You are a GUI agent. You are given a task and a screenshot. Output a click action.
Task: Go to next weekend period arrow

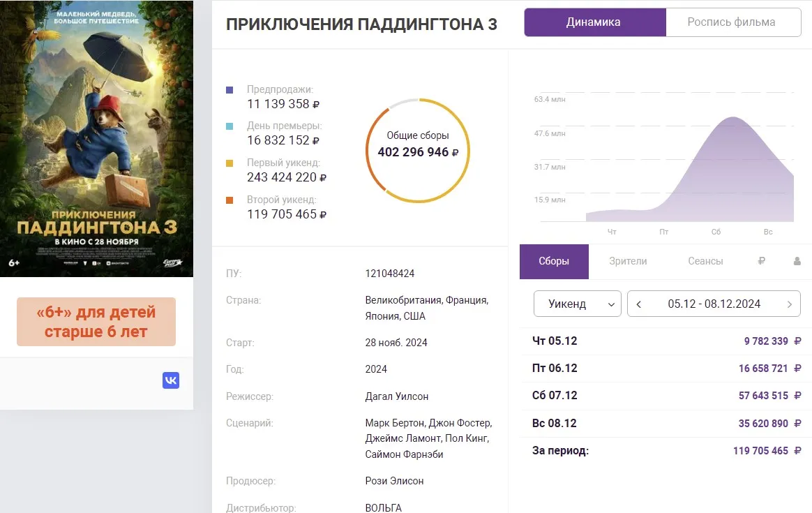pyautogui.click(x=789, y=304)
